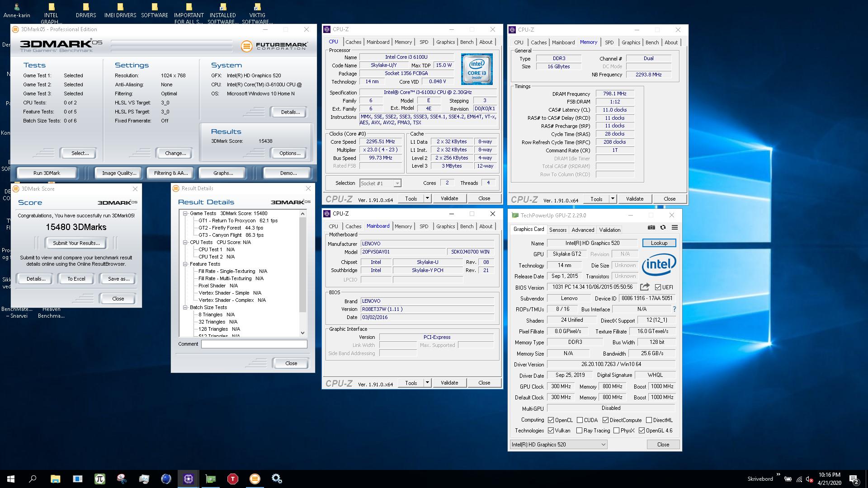Click the Lookup button in GPU-Z
The width and height of the screenshot is (868, 488).
tap(659, 243)
